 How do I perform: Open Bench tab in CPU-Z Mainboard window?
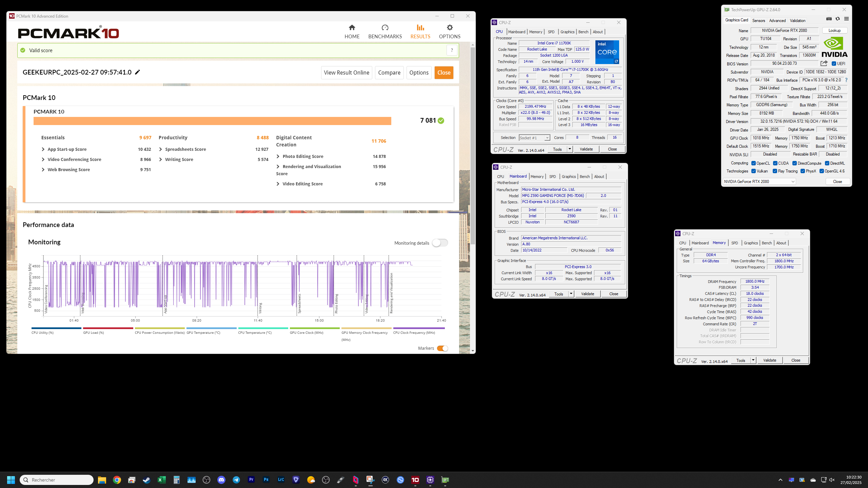coord(585,177)
